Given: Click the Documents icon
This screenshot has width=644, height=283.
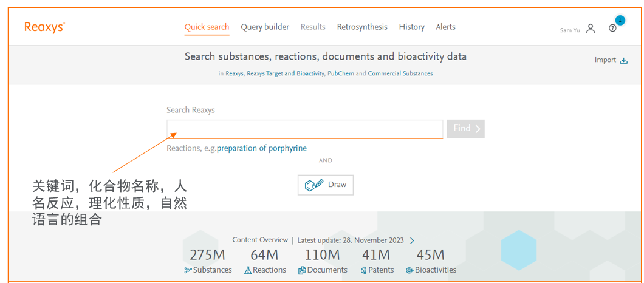Looking at the screenshot, I should tap(302, 270).
